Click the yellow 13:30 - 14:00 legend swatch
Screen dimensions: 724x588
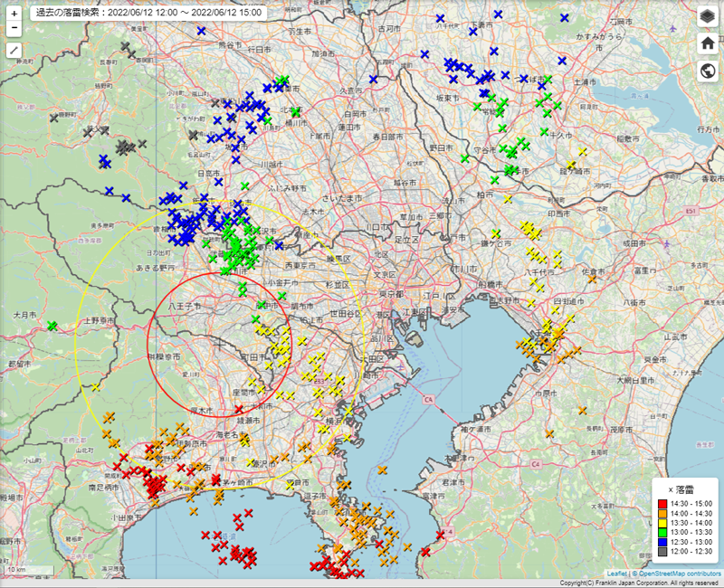(663, 525)
